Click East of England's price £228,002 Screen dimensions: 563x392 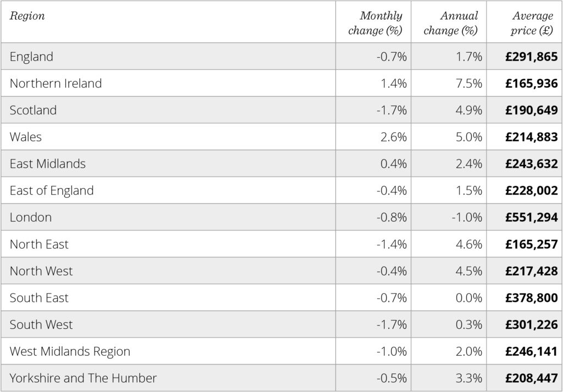[531, 191]
